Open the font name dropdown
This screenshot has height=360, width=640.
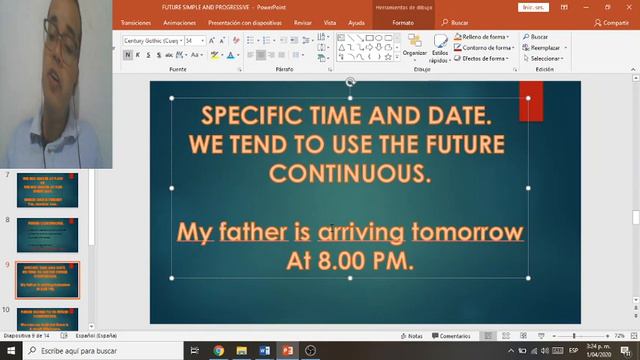pos(181,41)
